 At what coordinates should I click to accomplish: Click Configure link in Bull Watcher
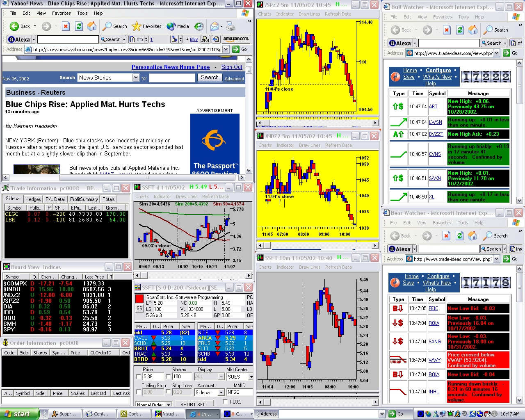coord(438,71)
